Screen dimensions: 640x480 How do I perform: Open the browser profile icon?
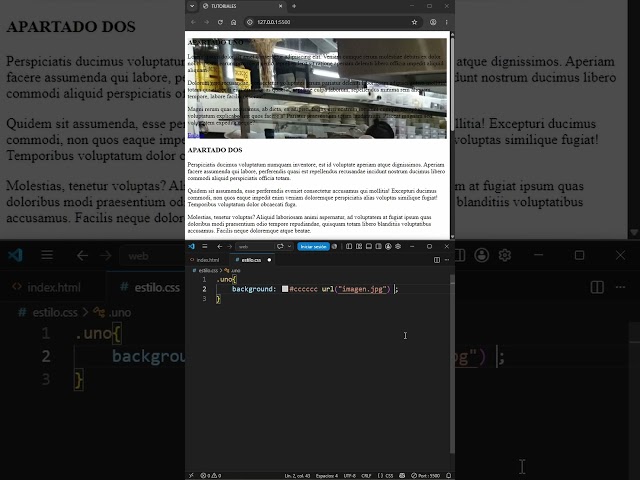tap(433, 22)
